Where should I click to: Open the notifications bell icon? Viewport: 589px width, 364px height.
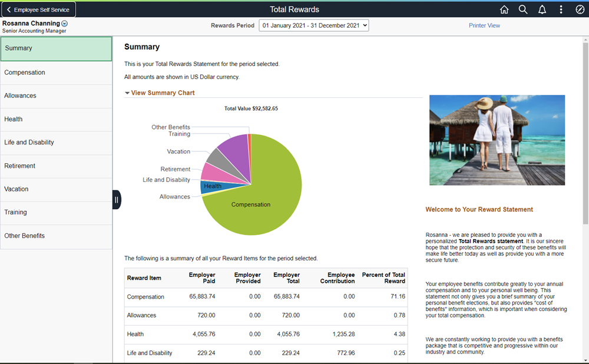(x=542, y=10)
